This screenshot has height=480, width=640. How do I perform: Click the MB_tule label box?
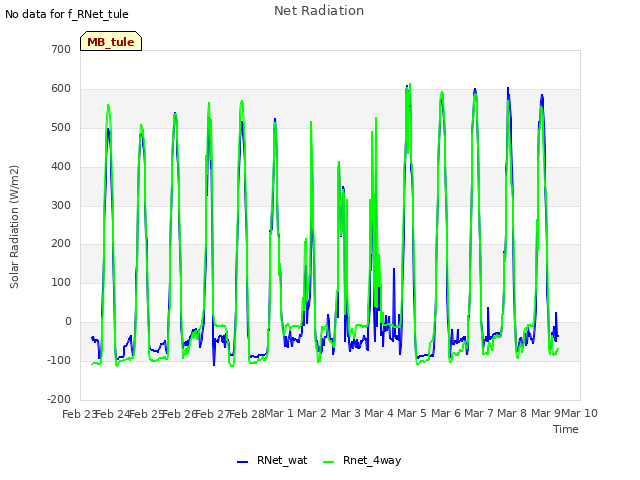(111, 41)
